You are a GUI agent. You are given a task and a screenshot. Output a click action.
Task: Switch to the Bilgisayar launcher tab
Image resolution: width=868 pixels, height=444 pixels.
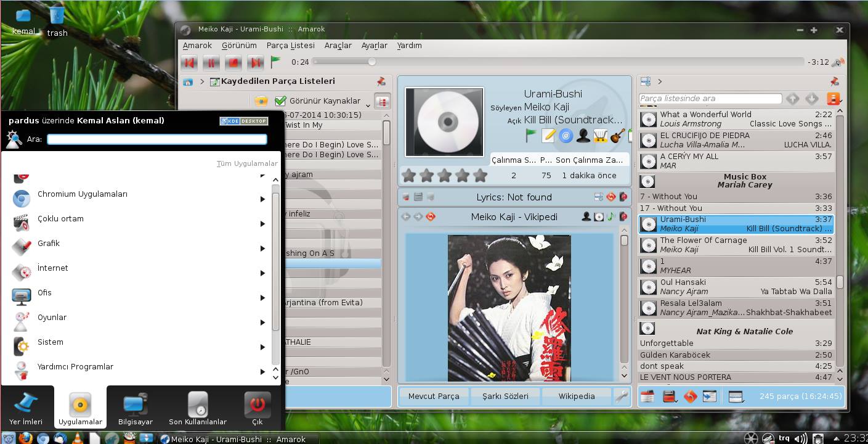point(135,408)
